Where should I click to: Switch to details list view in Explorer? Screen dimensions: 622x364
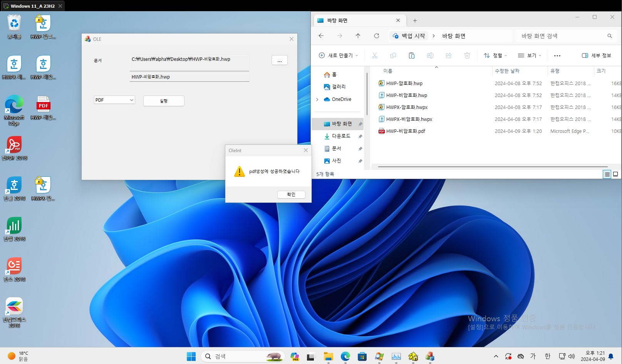[x=607, y=174]
